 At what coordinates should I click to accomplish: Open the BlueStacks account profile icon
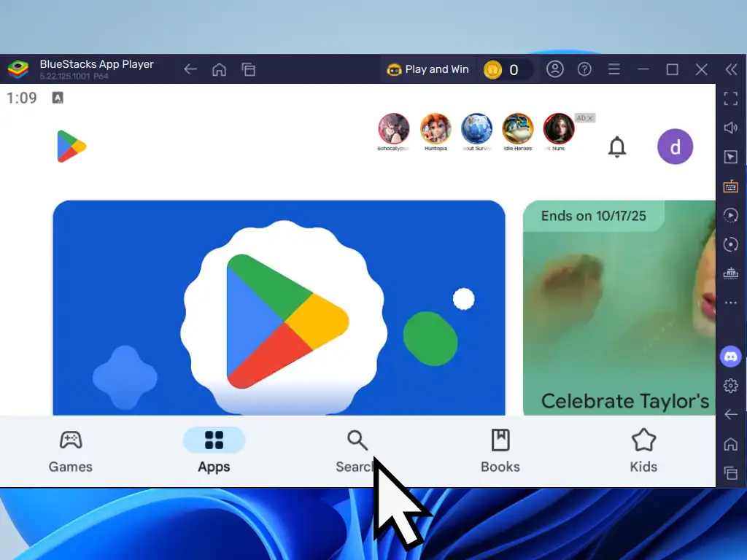(x=555, y=69)
